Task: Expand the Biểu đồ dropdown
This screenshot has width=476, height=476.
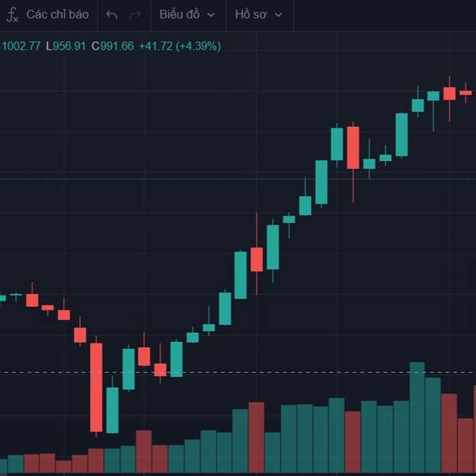Action: click(x=187, y=14)
